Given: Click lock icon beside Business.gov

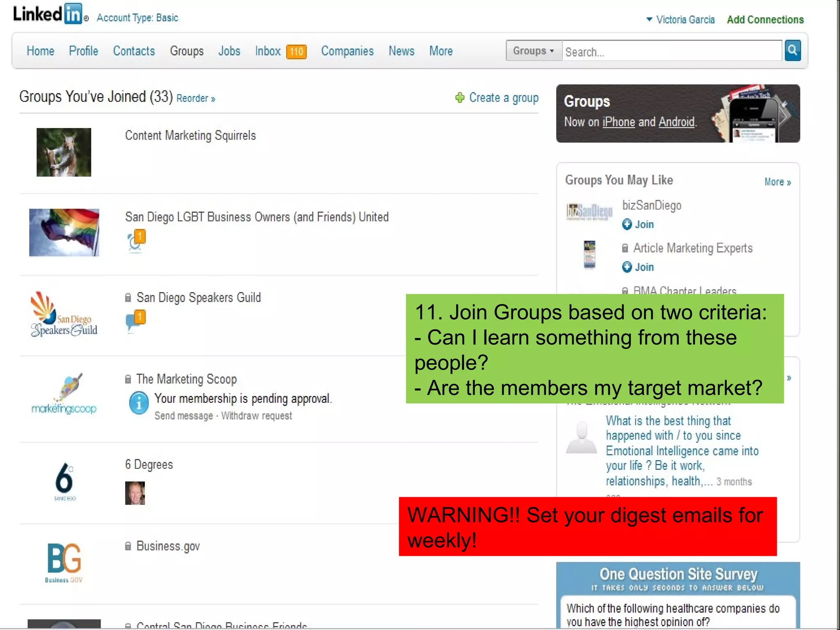Looking at the screenshot, I should point(128,546).
